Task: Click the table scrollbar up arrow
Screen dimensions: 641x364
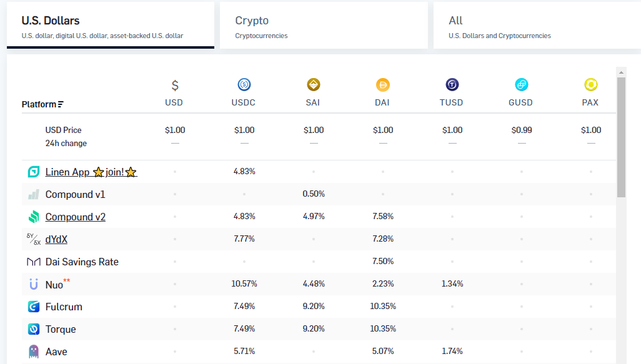Action: click(x=622, y=72)
